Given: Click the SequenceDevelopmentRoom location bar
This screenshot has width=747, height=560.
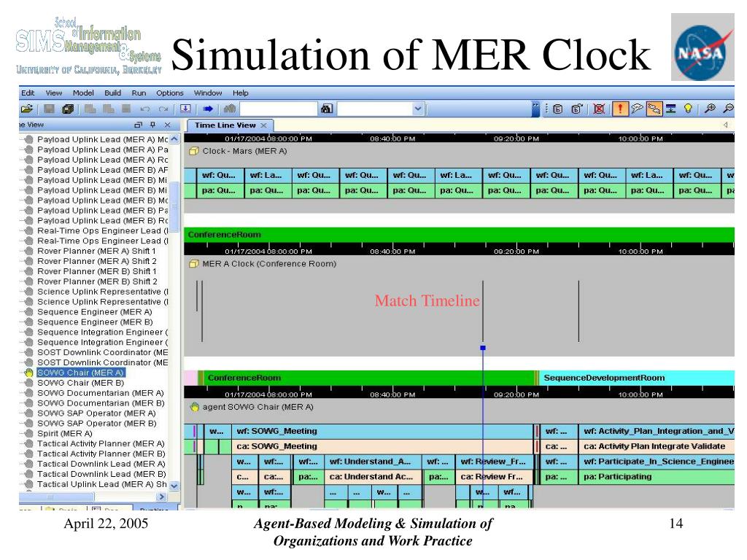Looking at the screenshot, I should [x=637, y=378].
